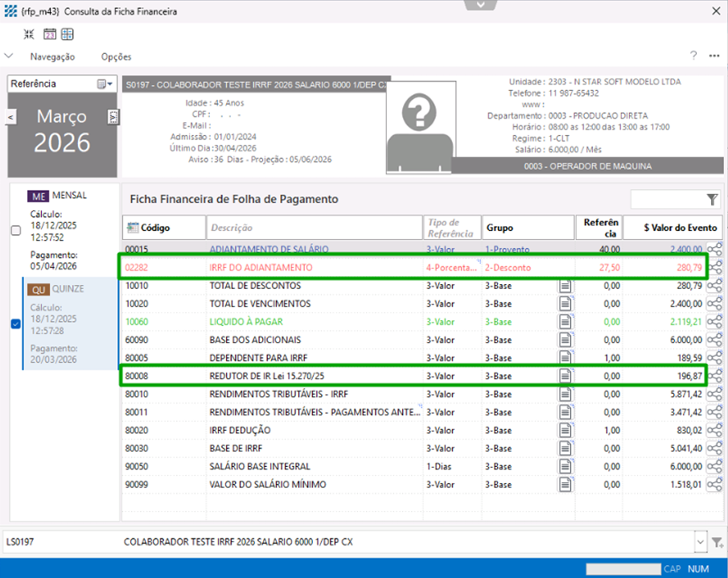Click the grid table toolbar icon
728x578 pixels.
click(68, 35)
